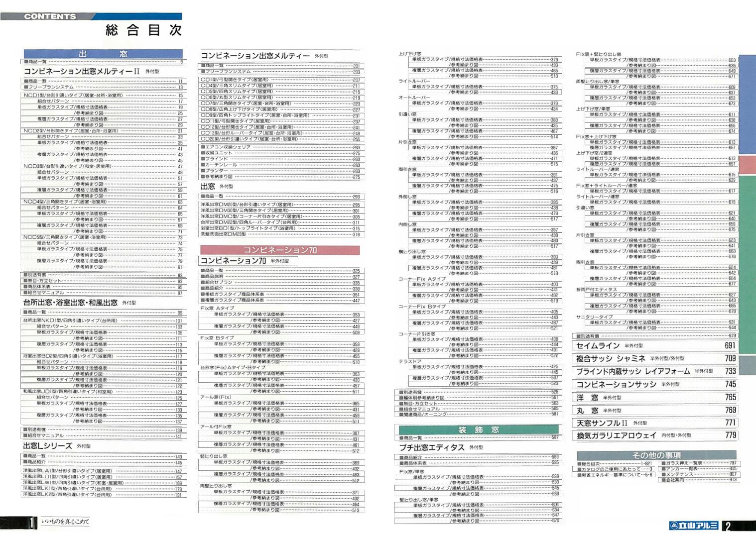Open コンビネーションサッシ entry, page 745
Viewport: 756px width, 535px height.
tap(656, 384)
